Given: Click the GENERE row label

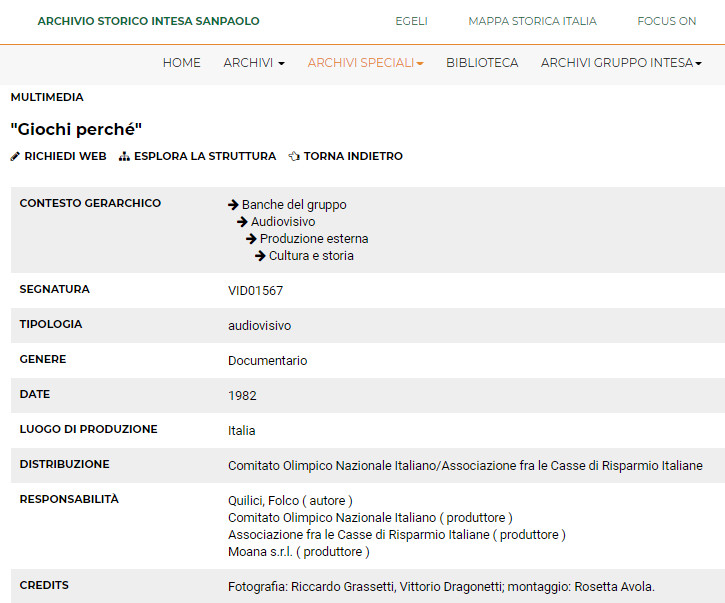Looking at the screenshot, I should tap(43, 359).
